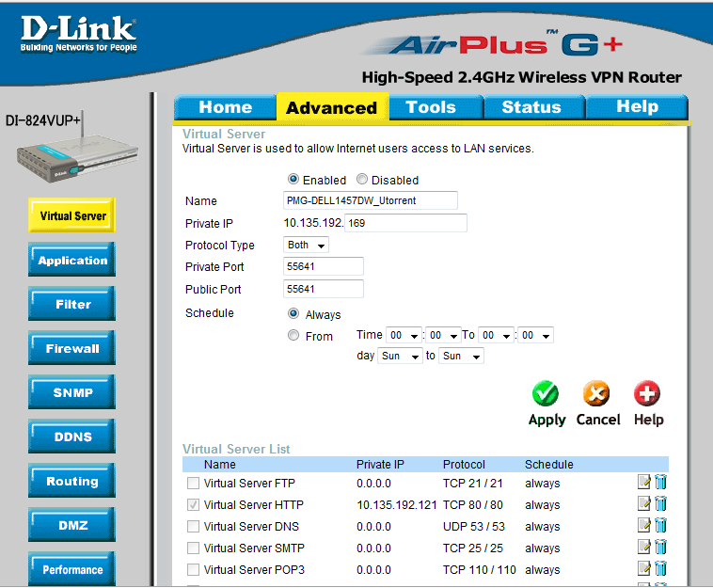Check the Virtual Server POP3 checkbox
Screen dimensions: 713x588
193,569
